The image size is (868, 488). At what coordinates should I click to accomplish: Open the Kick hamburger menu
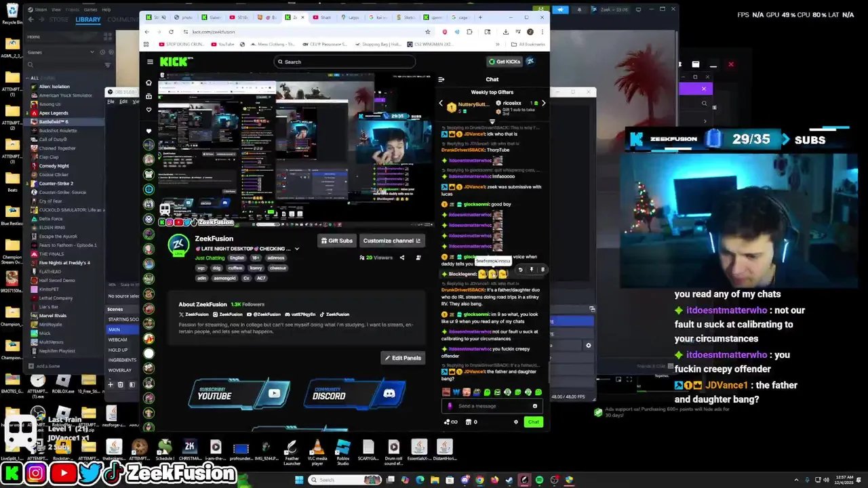(150, 62)
